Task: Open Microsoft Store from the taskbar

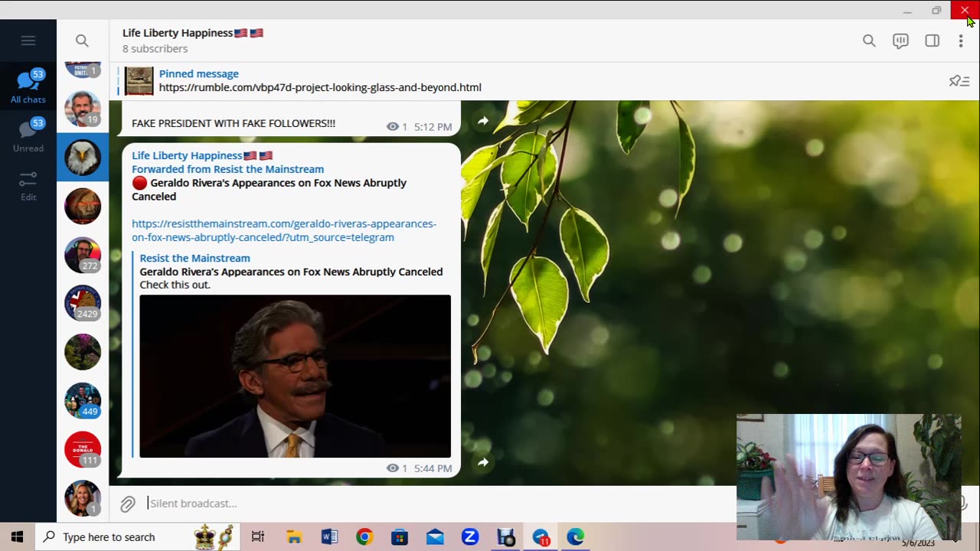Action: click(x=400, y=537)
